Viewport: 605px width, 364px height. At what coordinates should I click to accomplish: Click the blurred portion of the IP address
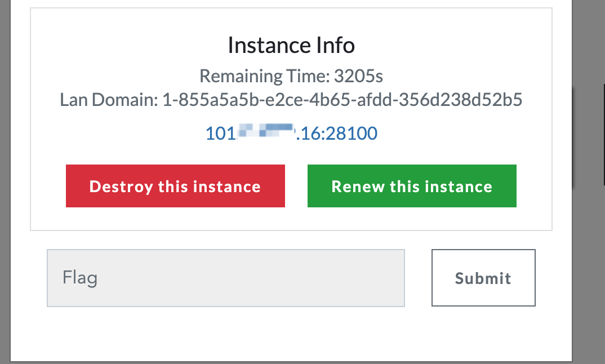point(265,132)
